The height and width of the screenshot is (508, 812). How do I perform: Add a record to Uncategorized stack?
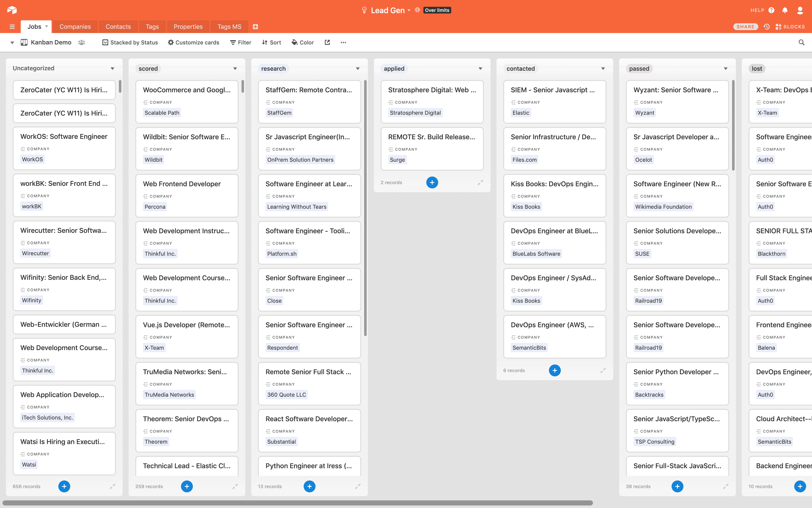tap(64, 486)
